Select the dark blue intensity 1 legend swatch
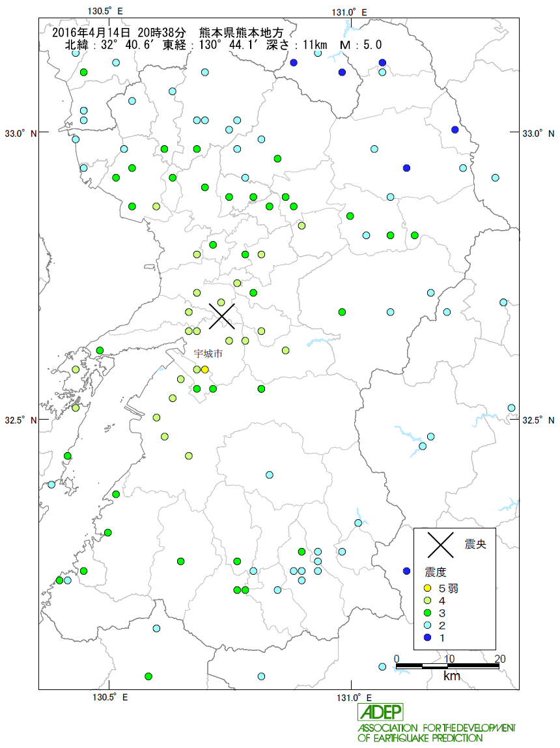Viewport: 560px width, 748px height. (428, 637)
